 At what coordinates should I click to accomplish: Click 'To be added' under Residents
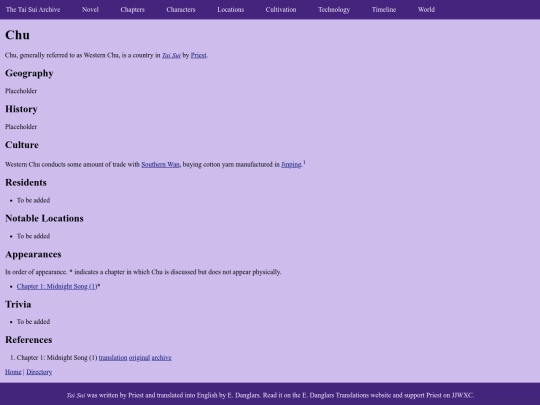(x=33, y=200)
